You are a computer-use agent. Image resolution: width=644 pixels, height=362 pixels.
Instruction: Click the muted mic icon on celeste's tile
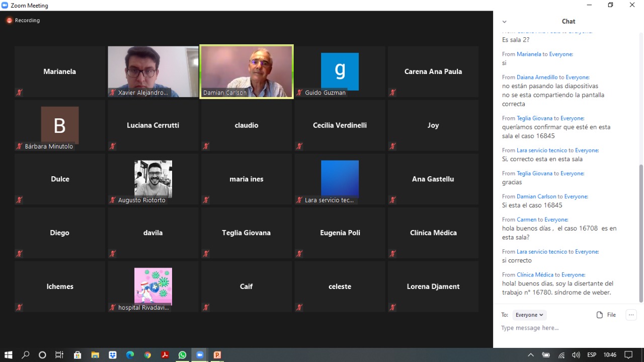pos(299,308)
